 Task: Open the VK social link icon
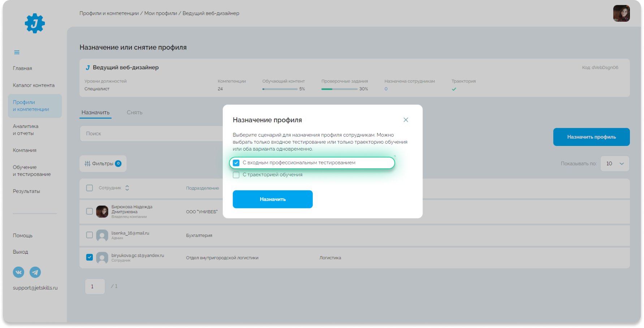tap(19, 272)
